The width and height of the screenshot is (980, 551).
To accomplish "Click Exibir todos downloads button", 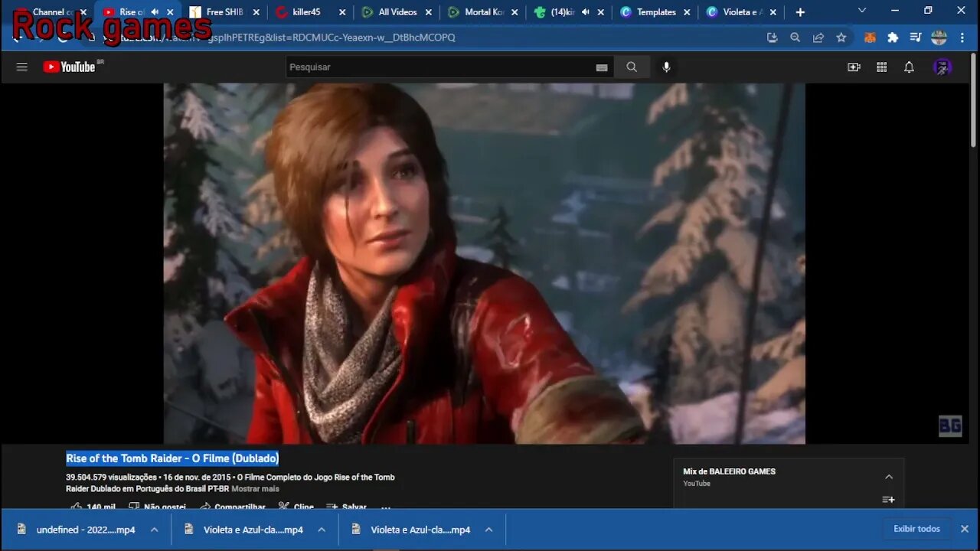I will click(916, 529).
